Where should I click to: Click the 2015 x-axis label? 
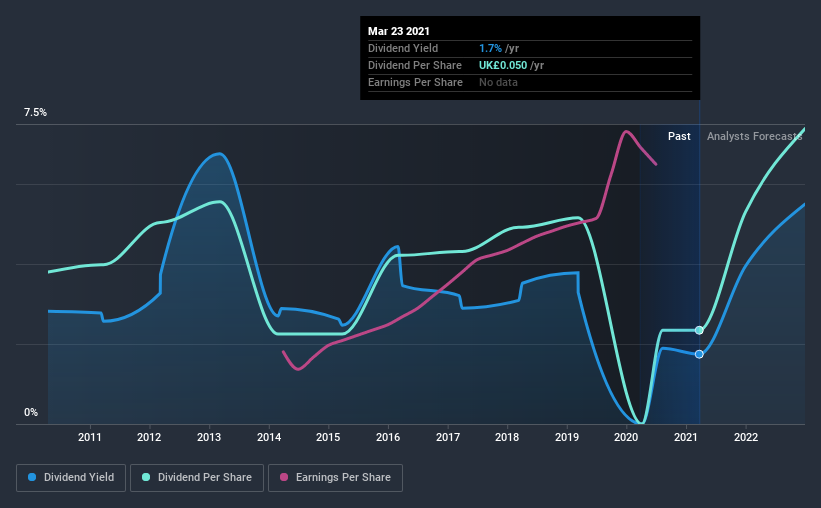coord(328,437)
